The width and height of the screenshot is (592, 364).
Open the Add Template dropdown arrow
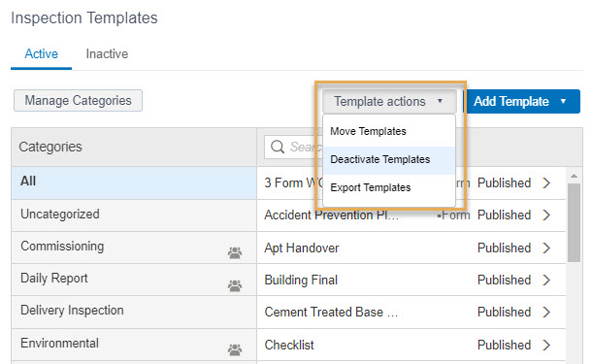click(x=563, y=101)
